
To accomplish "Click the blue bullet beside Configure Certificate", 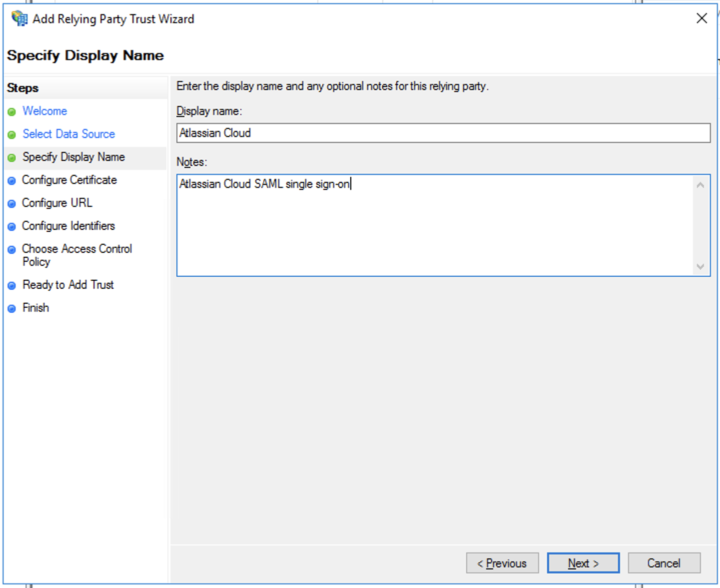I will [x=11, y=181].
